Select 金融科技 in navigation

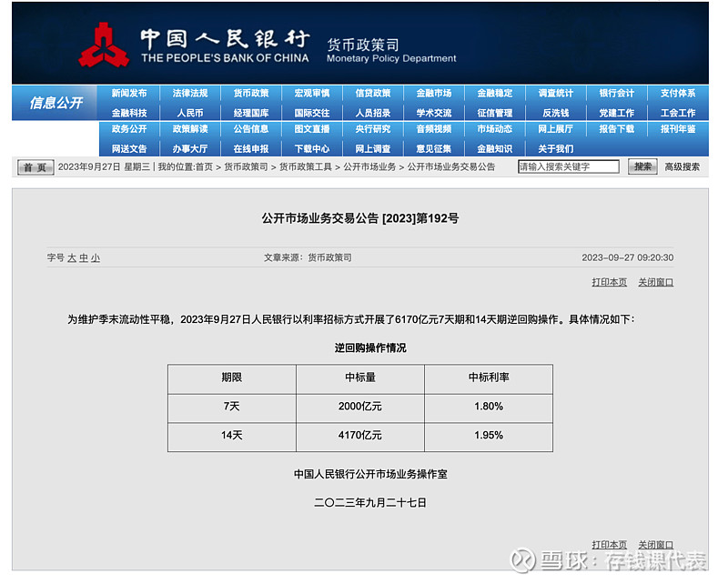pos(129,113)
